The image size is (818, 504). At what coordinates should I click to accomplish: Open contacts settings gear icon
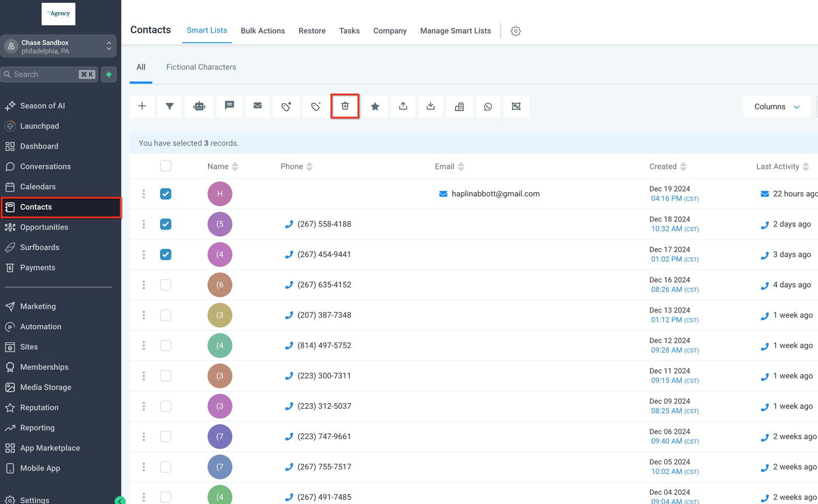pos(515,31)
